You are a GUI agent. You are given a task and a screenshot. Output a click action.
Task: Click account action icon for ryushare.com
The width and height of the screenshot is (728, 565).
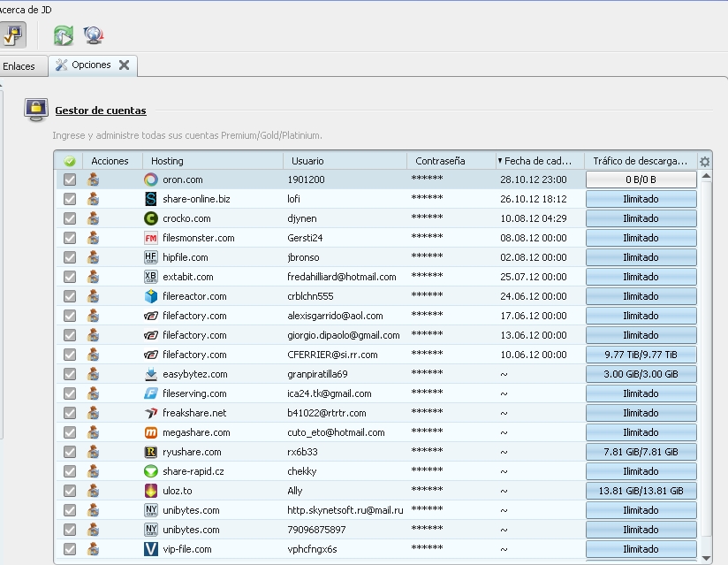click(93, 452)
